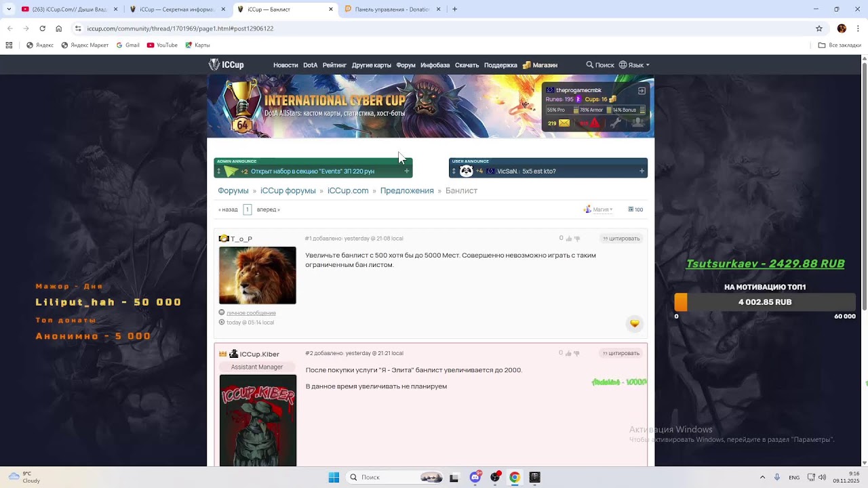868x488 pixels.
Task: Open the Chrome tab search dropdown
Action: 9,9
